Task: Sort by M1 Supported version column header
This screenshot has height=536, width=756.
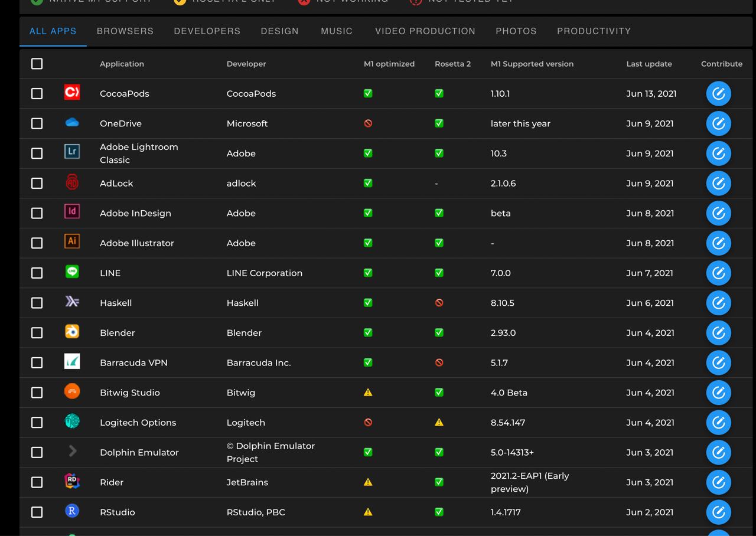Action: [532, 64]
